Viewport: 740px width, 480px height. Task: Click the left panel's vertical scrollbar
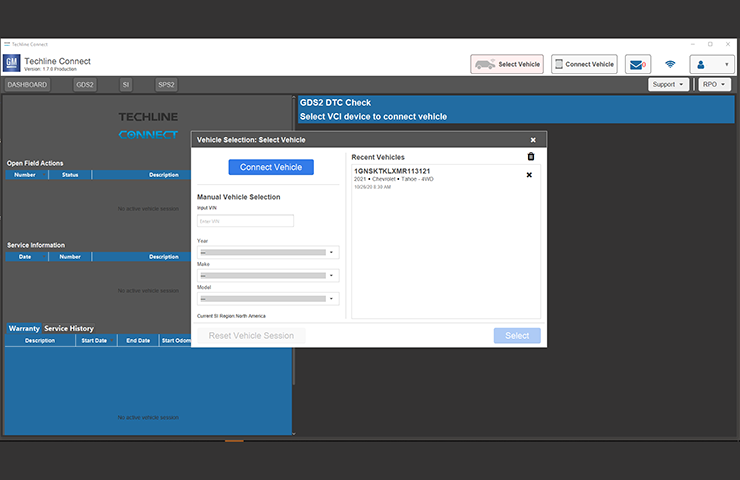[x=294, y=265]
